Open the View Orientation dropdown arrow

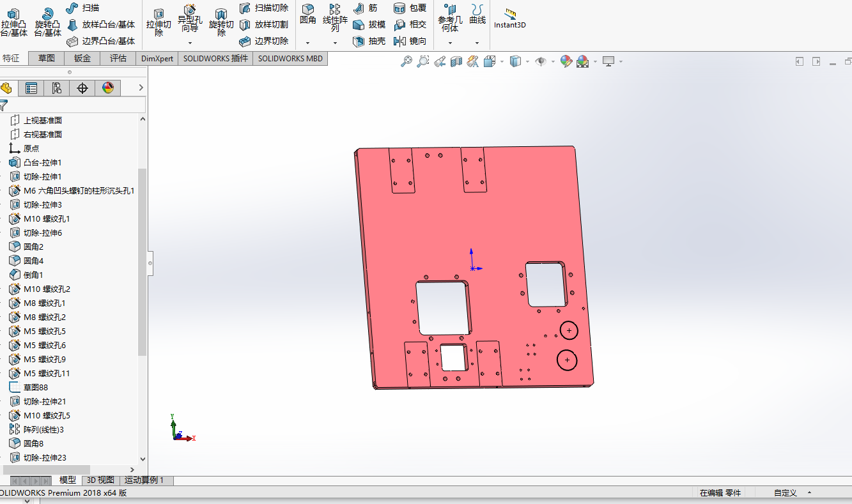coord(501,62)
